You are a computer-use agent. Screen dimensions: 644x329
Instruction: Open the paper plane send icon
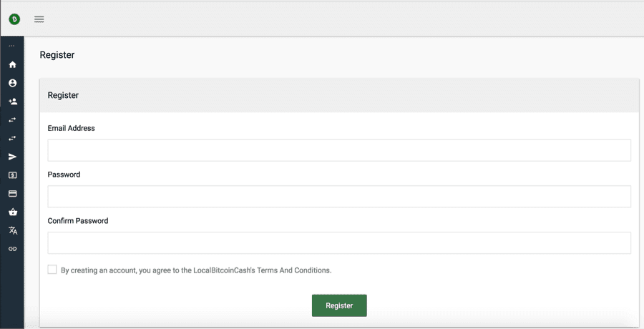click(x=12, y=157)
